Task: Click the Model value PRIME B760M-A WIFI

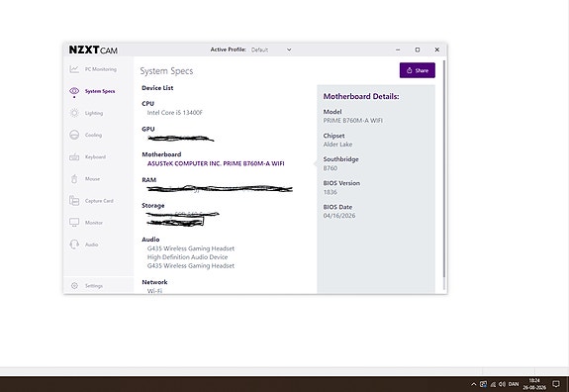Action: tap(352, 120)
